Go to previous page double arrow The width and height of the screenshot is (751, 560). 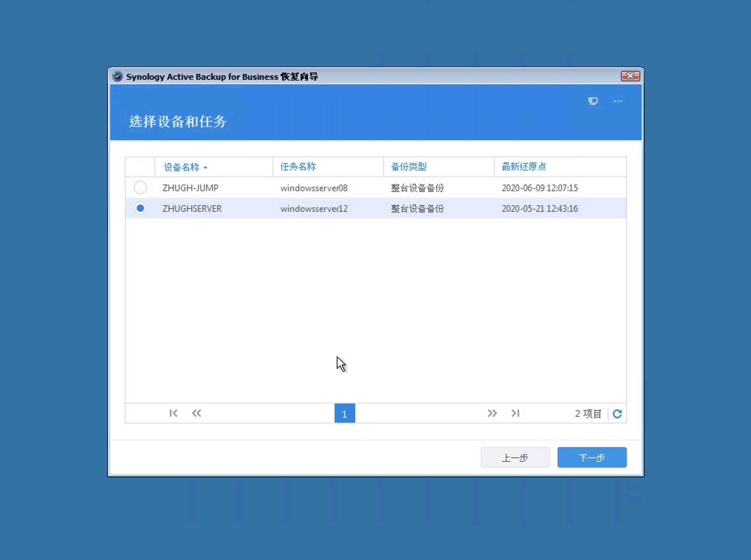coord(196,413)
